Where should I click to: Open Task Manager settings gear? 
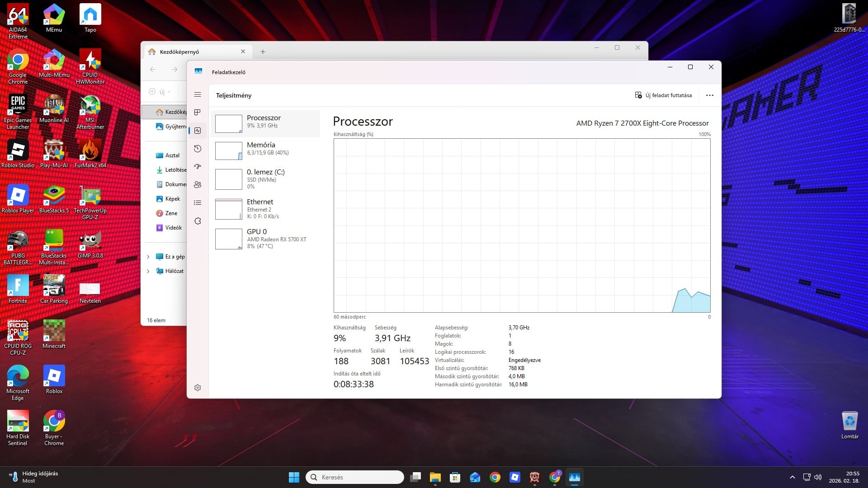pos(198,388)
